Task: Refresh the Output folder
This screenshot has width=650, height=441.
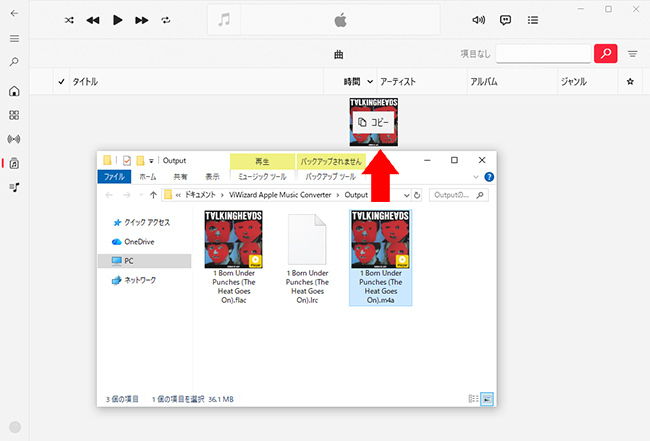Action: point(417,195)
